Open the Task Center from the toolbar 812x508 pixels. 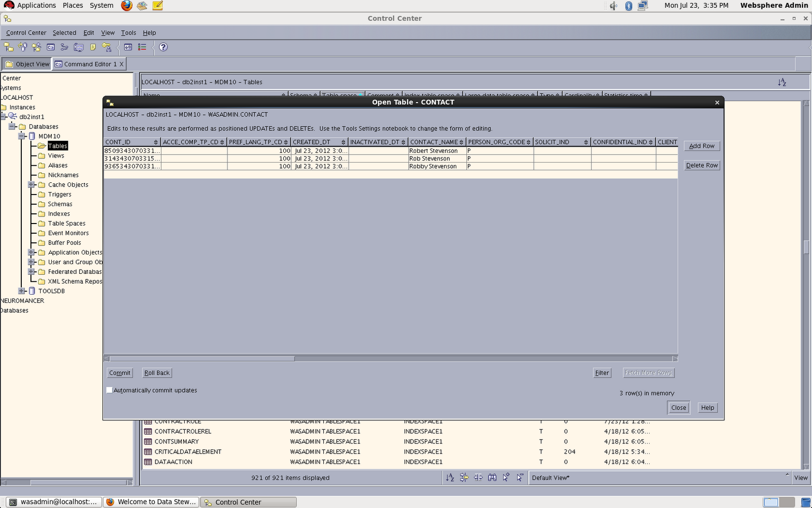point(64,47)
